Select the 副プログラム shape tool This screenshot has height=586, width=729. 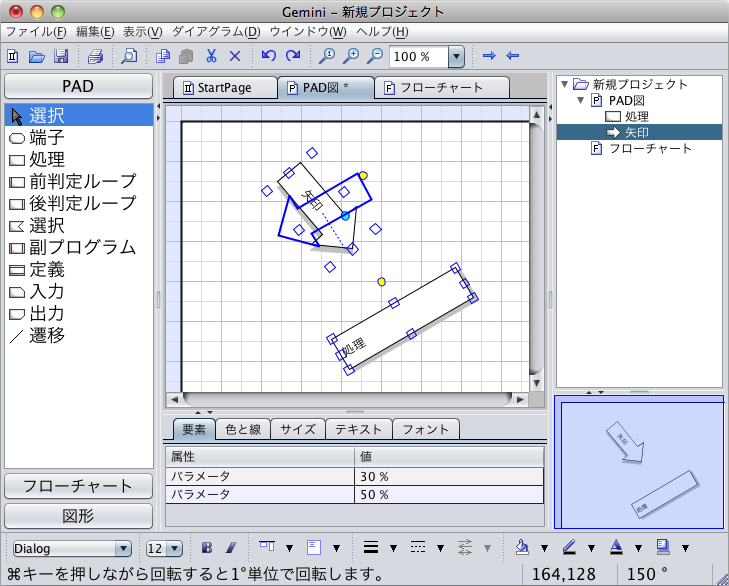(x=79, y=247)
